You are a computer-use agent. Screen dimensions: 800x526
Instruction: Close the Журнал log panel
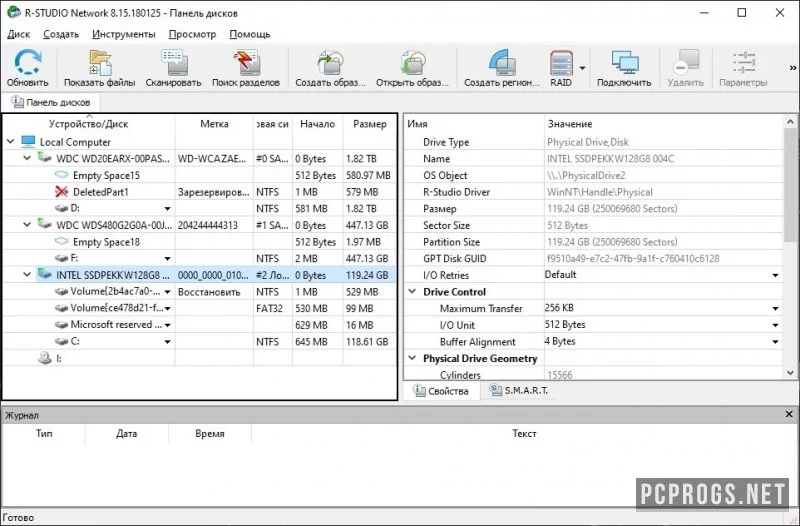tap(789, 414)
